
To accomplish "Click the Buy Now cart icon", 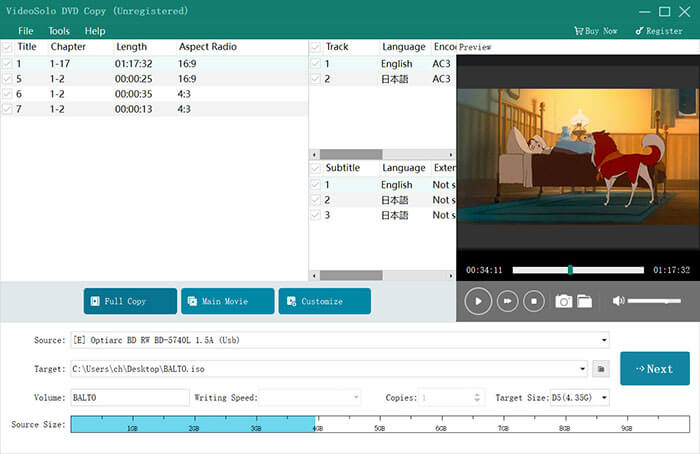I will click(578, 31).
